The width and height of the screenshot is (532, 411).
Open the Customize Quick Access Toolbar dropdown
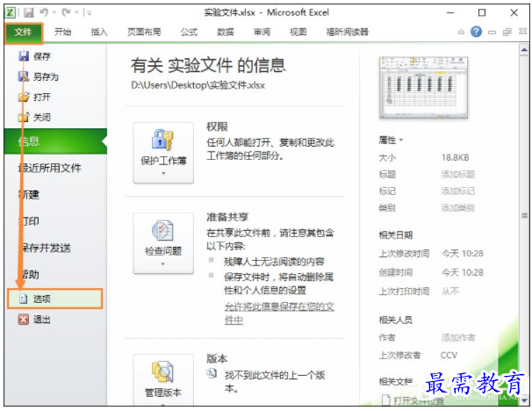90,13
